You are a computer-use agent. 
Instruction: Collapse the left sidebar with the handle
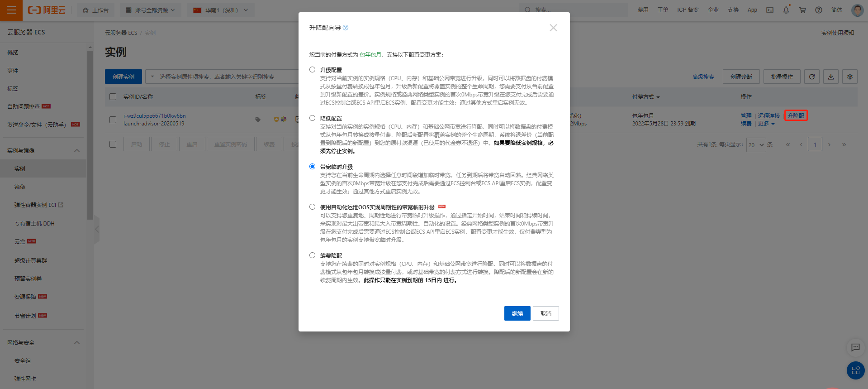click(97, 229)
